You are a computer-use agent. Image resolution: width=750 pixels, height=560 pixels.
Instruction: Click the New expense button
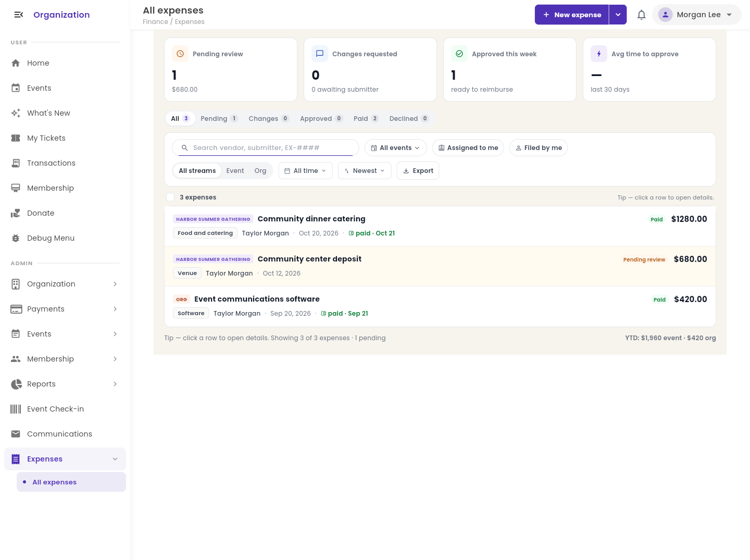click(x=572, y=15)
